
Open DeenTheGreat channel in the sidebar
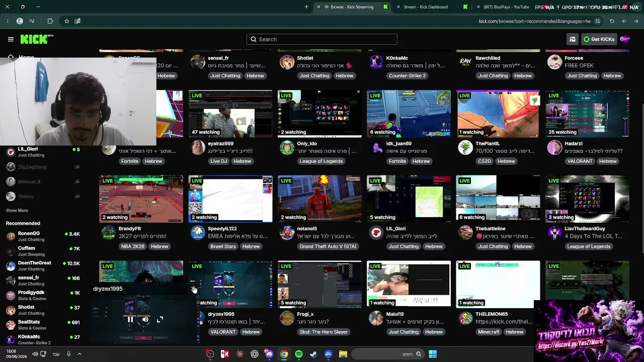(x=43, y=265)
